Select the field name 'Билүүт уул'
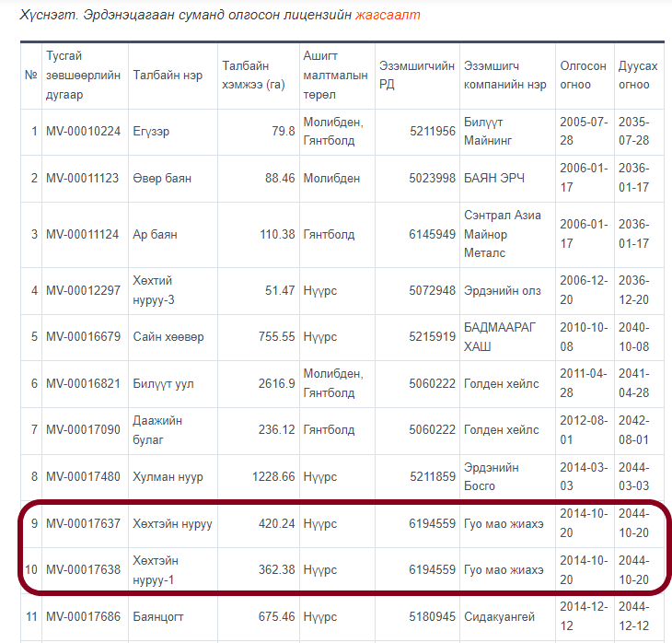Viewport: 672px width, 643px height. 163,383
